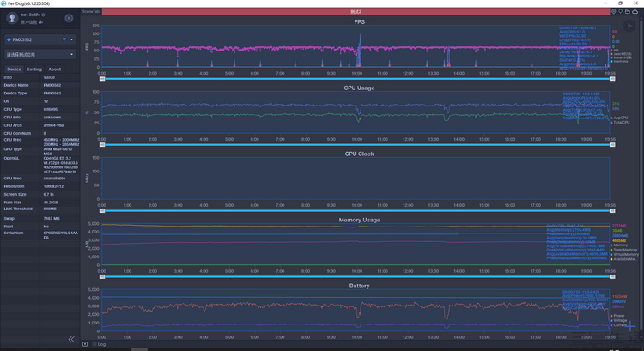Click the Resolution row
The height and width of the screenshot is (351, 644).
(40, 186)
